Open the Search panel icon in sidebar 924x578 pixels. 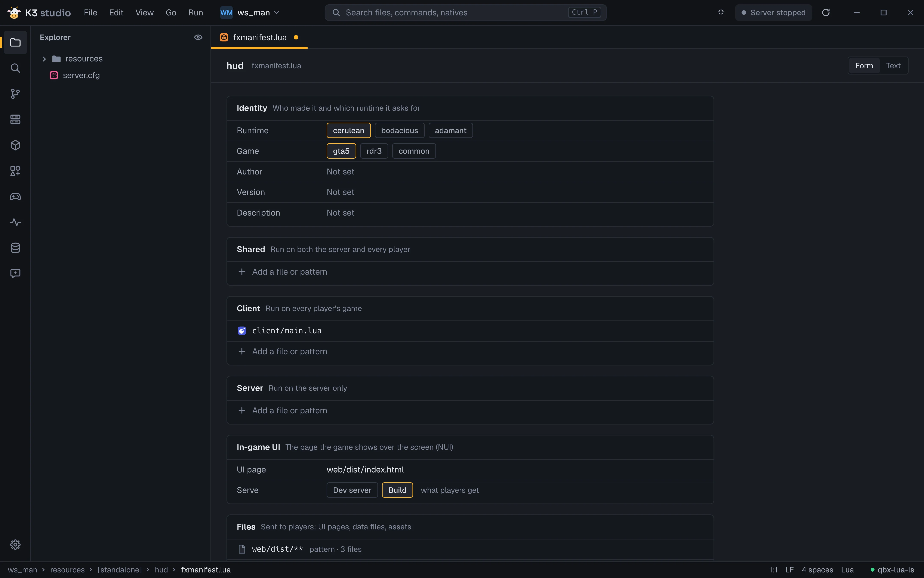click(15, 68)
